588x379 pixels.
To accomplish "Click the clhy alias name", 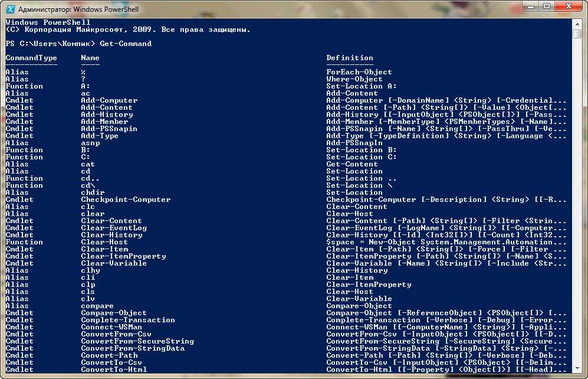I will pyautogui.click(x=90, y=270).
